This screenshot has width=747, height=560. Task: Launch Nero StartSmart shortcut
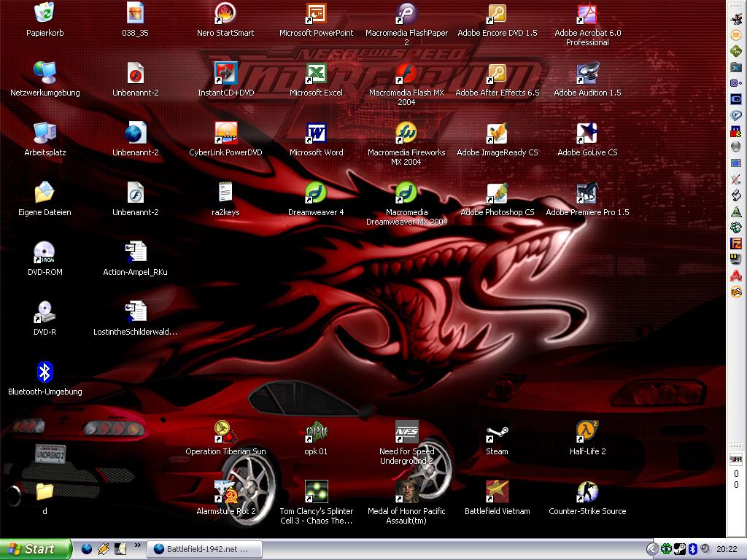[x=225, y=13]
